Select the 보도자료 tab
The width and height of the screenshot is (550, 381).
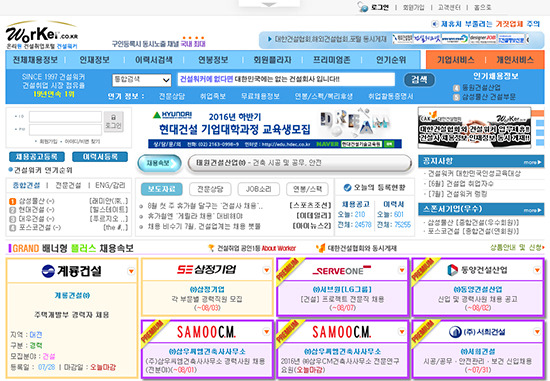162,189
